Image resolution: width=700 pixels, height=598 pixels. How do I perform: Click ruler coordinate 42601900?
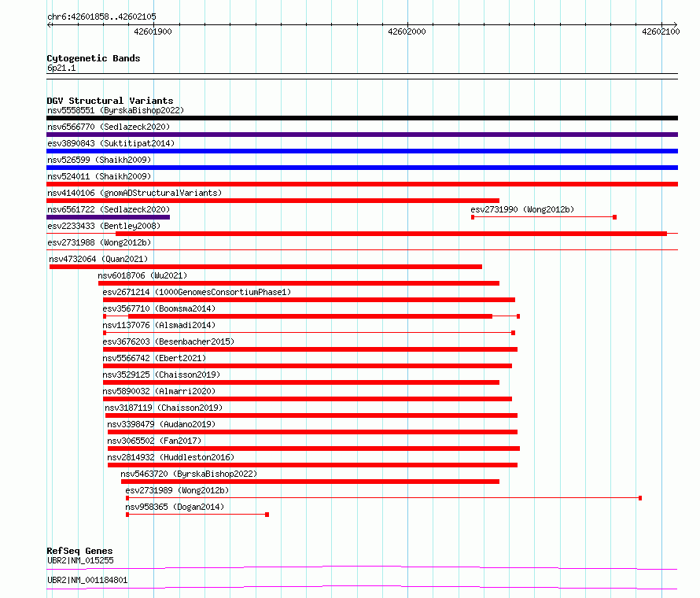point(153,31)
